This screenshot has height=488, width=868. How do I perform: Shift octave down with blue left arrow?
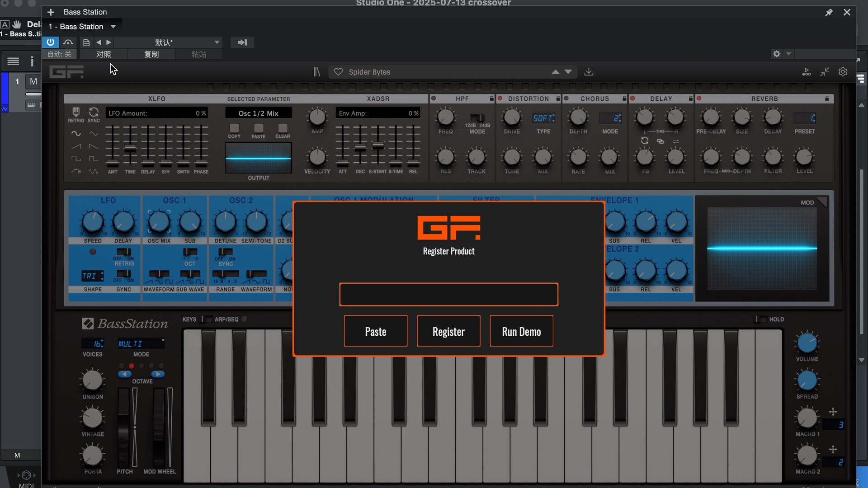[125, 374]
